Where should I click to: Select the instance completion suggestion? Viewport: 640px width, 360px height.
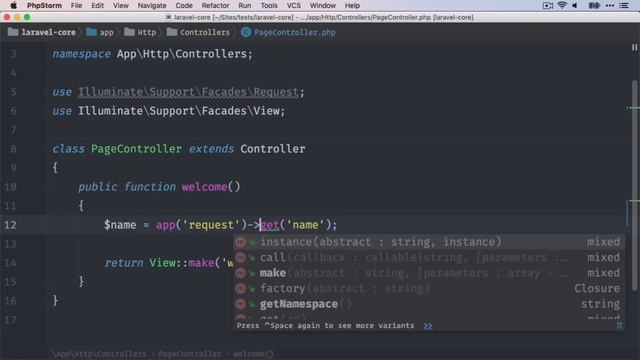(x=429, y=242)
